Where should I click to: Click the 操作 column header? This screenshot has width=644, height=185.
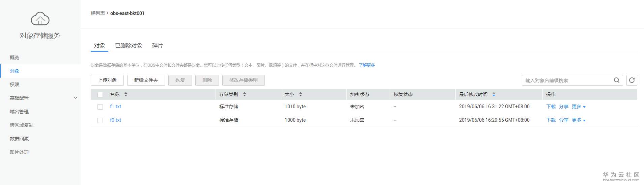551,94
